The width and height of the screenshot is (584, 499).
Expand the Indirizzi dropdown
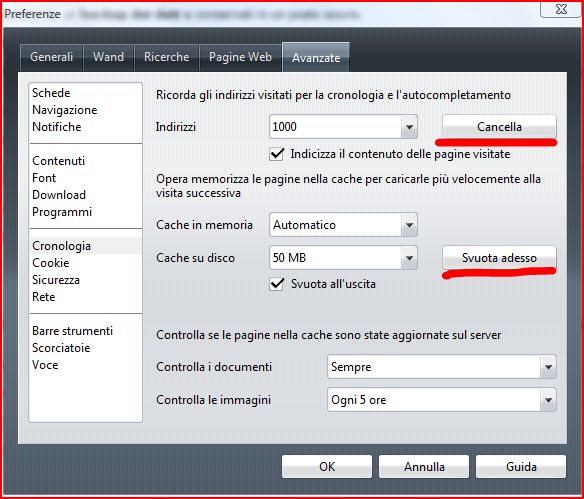pyautogui.click(x=343, y=127)
